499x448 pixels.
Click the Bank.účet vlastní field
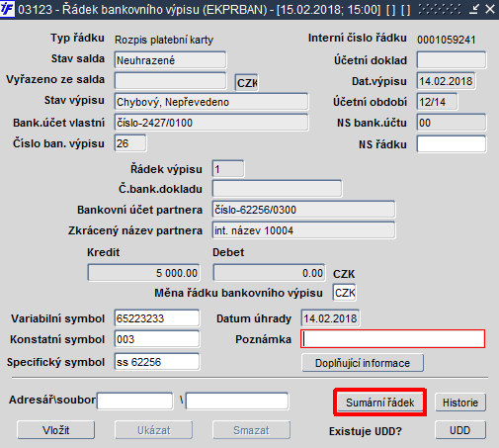pyautogui.click(x=211, y=123)
